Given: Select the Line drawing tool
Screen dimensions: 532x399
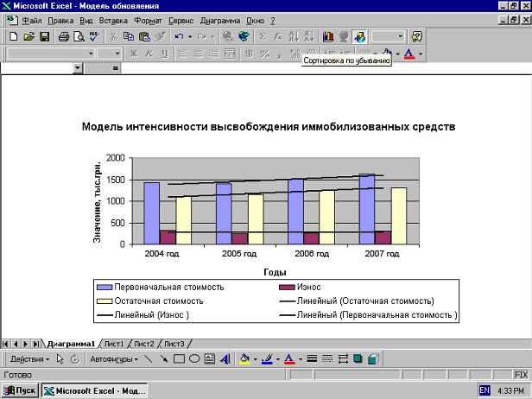Looking at the screenshot, I should point(148,359).
